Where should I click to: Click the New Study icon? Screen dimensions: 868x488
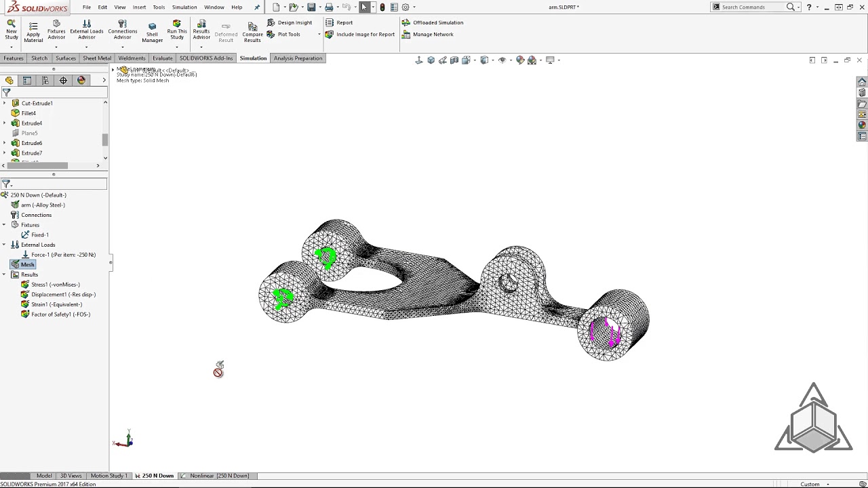[12, 30]
